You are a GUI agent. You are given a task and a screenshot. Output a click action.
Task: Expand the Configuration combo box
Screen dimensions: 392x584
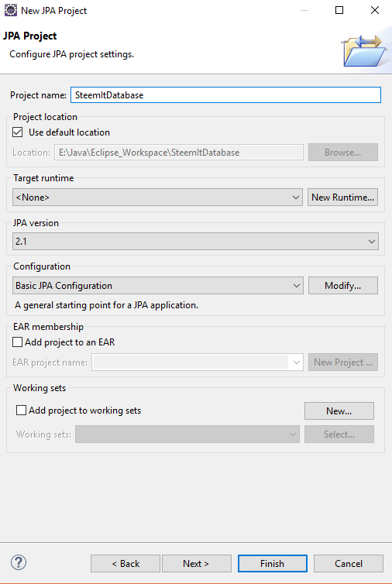(157, 286)
